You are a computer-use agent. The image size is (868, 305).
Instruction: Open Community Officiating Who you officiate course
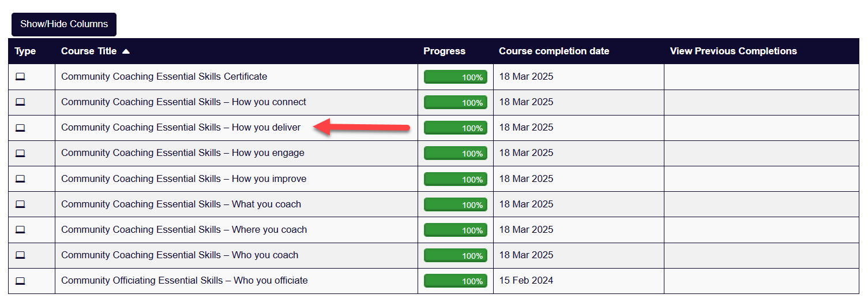click(185, 280)
